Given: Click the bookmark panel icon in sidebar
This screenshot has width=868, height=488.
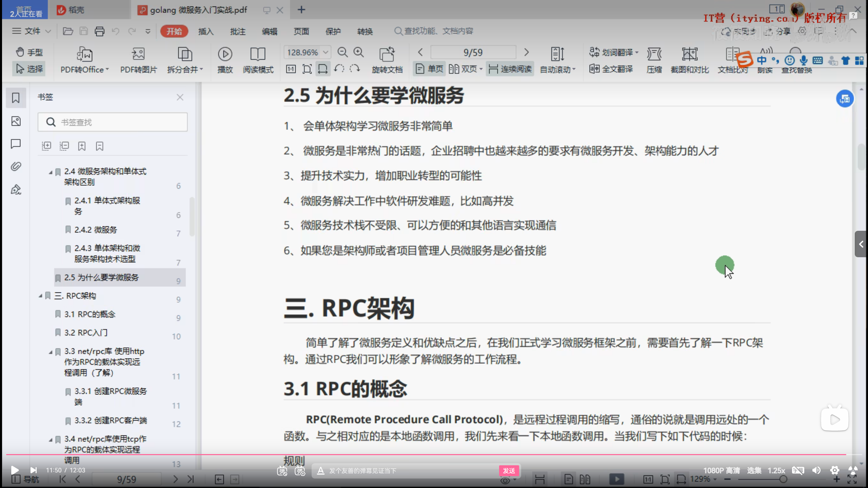Looking at the screenshot, I should point(16,98).
